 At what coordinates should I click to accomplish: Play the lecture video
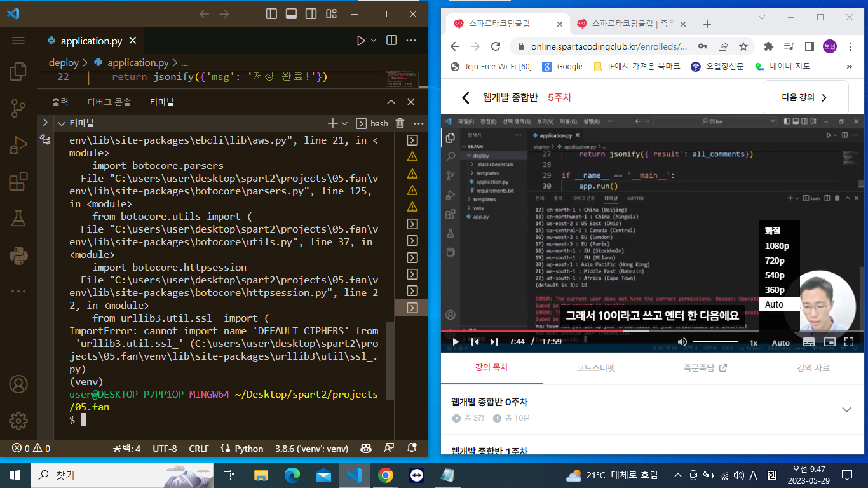455,342
